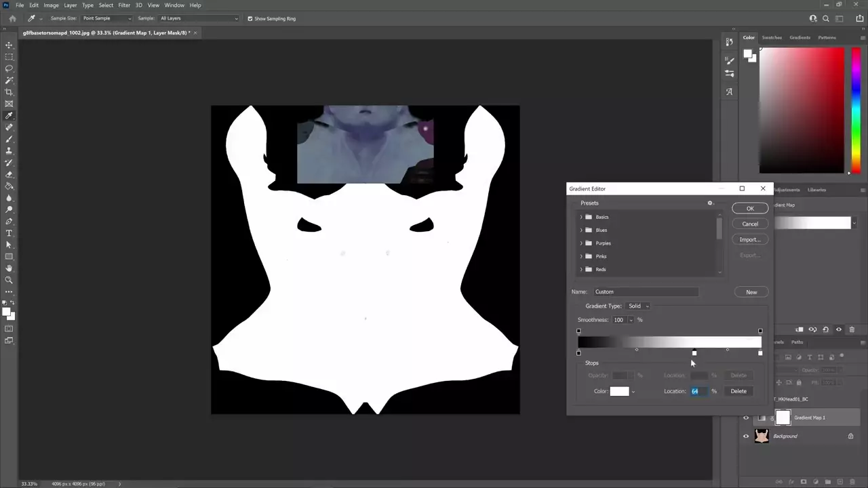Open the Sample Size dropdown
Screen dimensions: 868x488
coord(106,19)
